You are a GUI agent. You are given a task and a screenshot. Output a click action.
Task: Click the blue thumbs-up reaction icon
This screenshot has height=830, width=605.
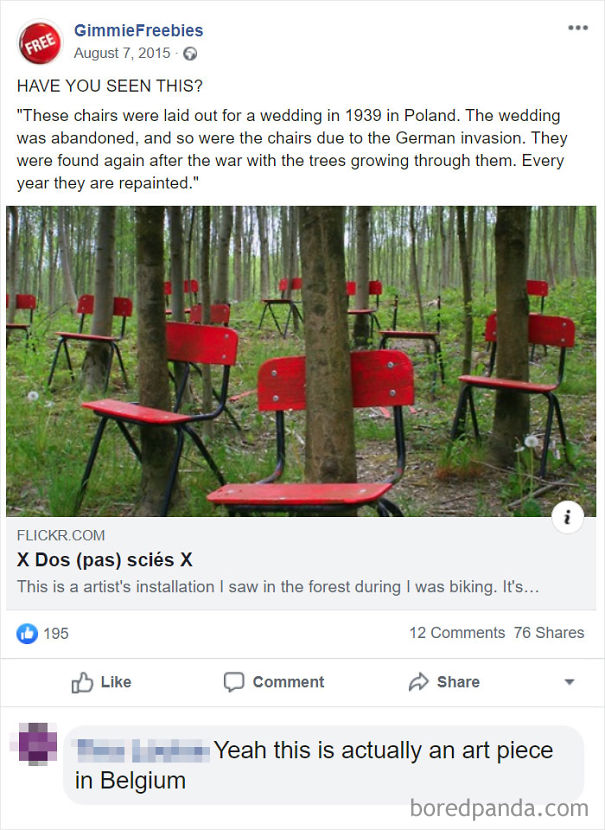27,633
